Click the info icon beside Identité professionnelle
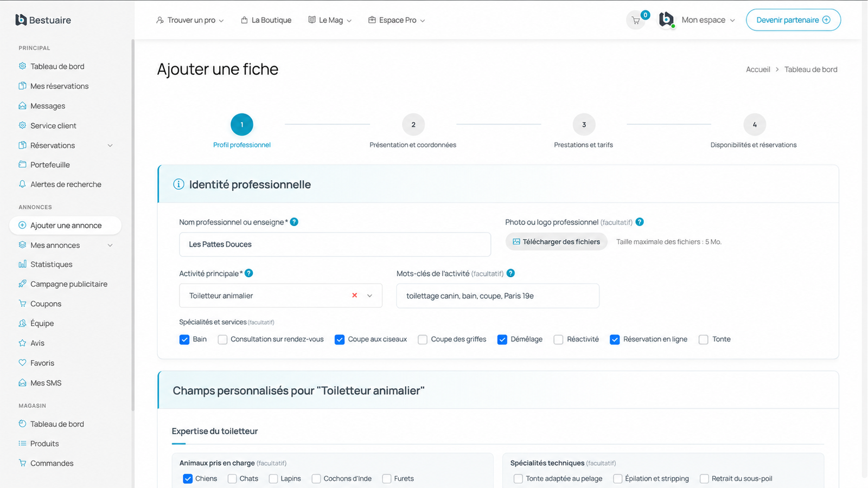 pyautogui.click(x=178, y=184)
